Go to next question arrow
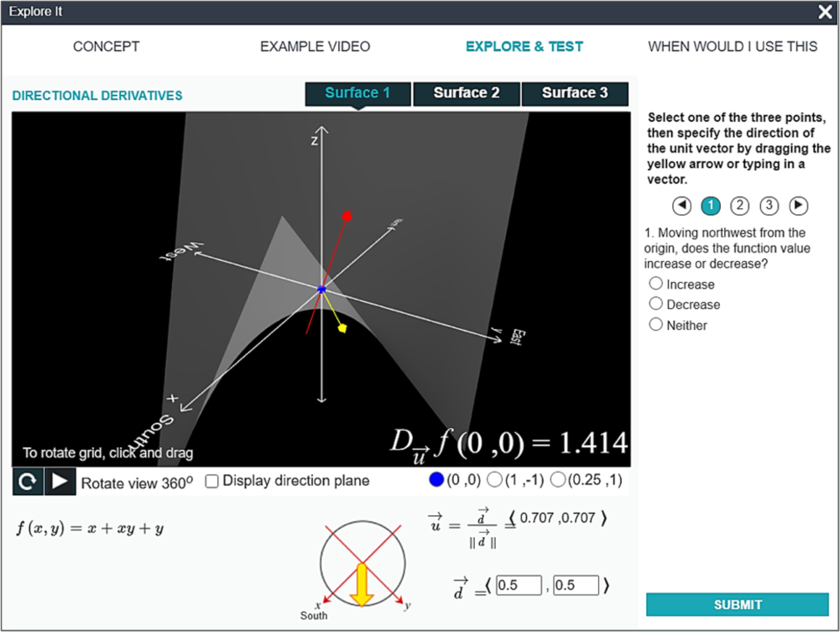 pos(798,206)
